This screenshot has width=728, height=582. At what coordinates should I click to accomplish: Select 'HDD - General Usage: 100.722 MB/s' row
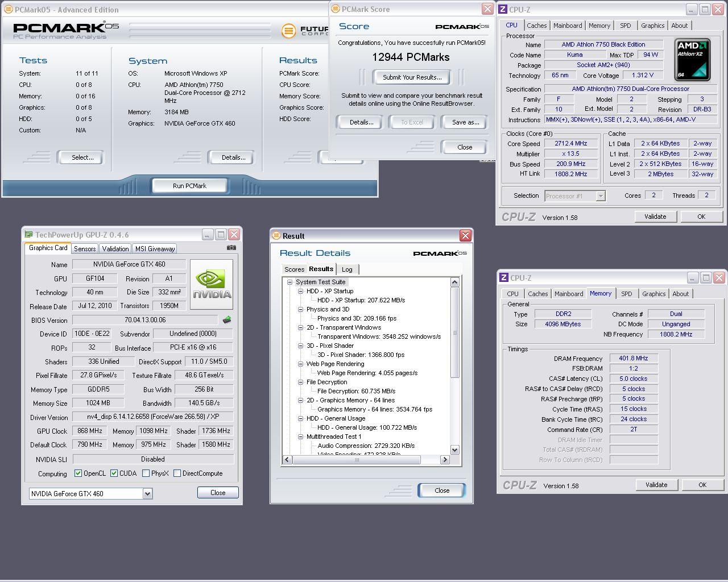click(x=367, y=427)
